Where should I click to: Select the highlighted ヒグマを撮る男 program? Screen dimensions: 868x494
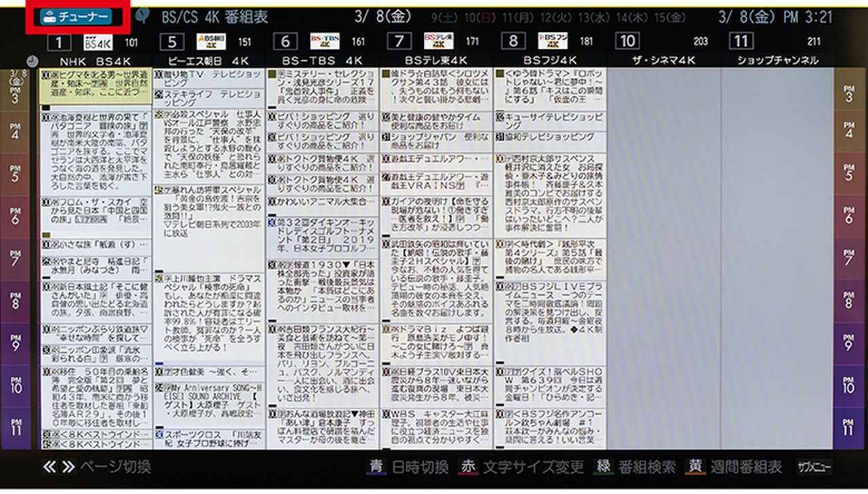pos(96,86)
